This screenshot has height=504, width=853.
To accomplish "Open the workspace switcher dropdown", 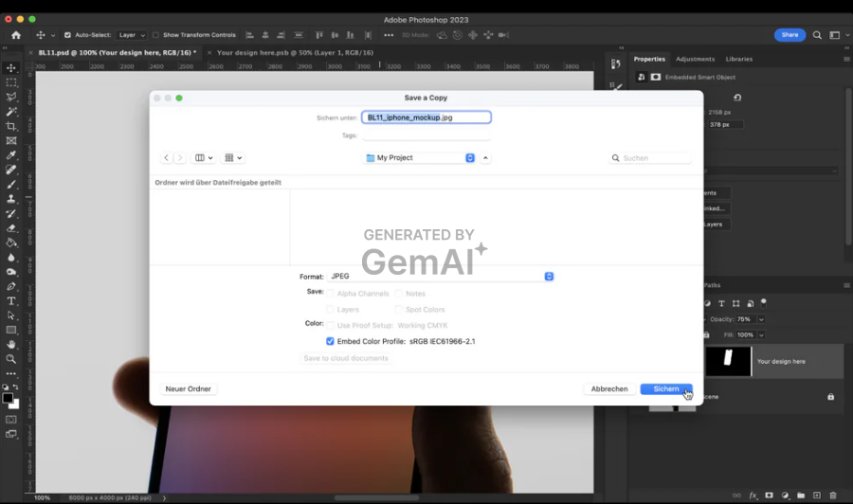I will pos(838,35).
